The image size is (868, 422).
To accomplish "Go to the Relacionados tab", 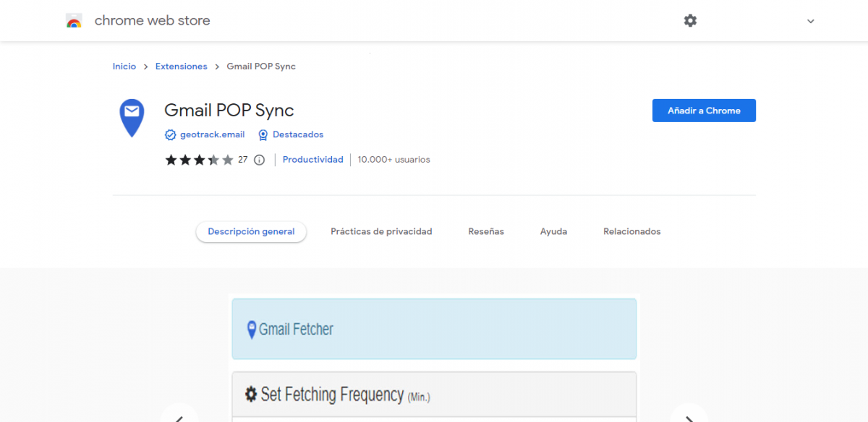I will [631, 232].
